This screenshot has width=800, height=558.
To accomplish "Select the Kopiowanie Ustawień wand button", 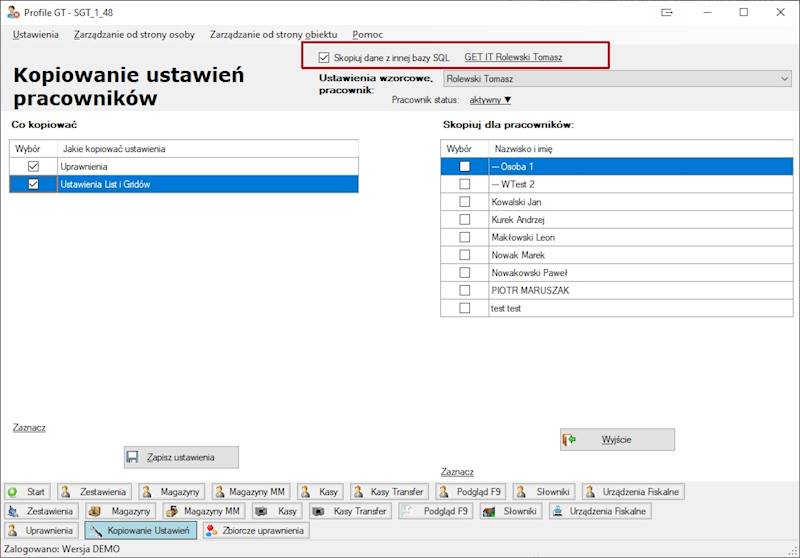I will point(140,530).
